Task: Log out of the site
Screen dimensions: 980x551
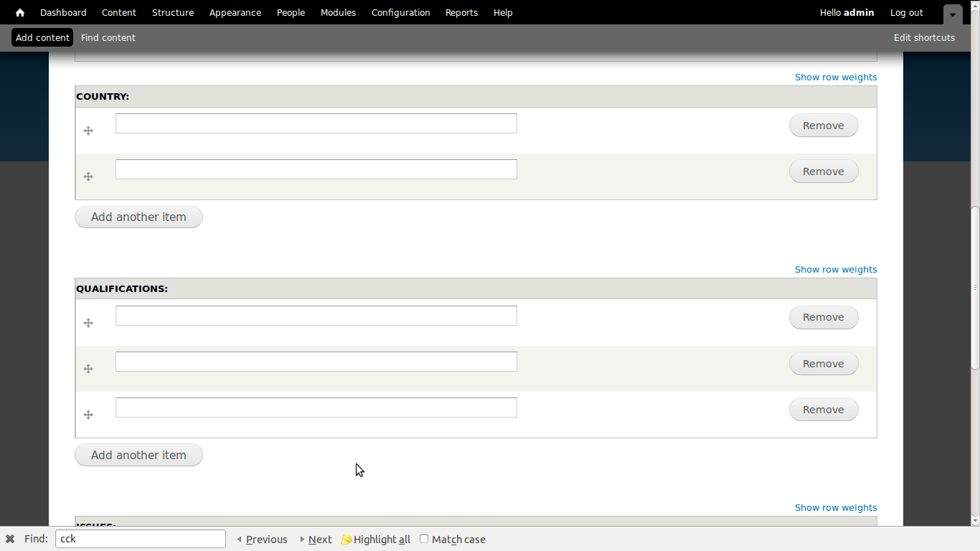Action: pos(907,12)
